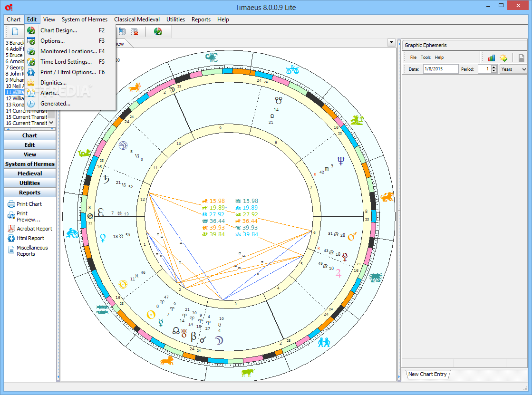Click the Taurus bull glyph on chart
Image resolution: width=532 pixels, height=395 pixels.
248,373
